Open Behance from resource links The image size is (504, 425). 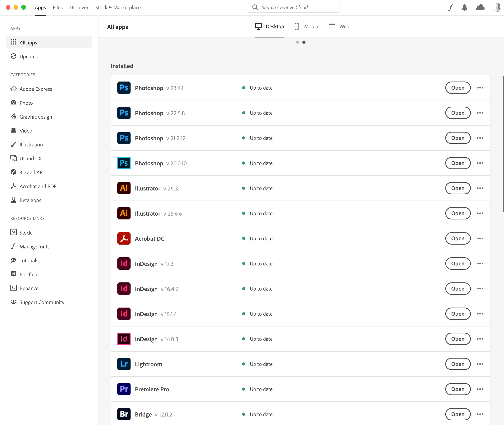click(x=29, y=288)
